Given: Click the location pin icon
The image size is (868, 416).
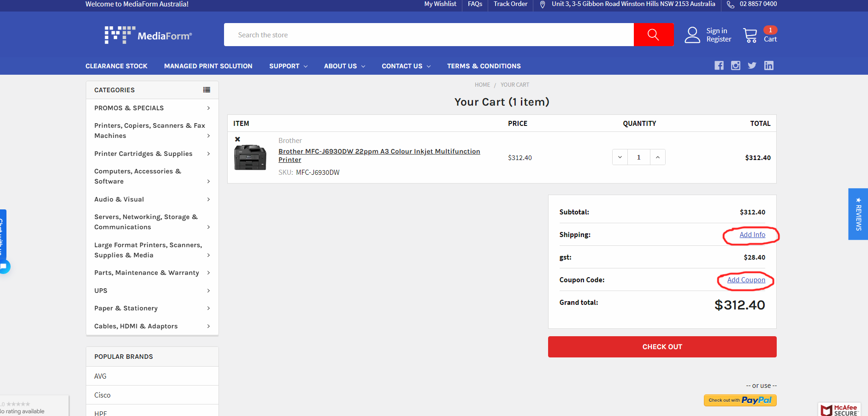Looking at the screenshot, I should 543,4.
